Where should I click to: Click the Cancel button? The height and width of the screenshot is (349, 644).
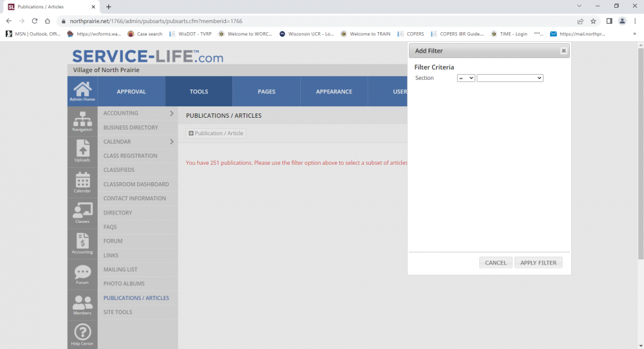(x=496, y=263)
